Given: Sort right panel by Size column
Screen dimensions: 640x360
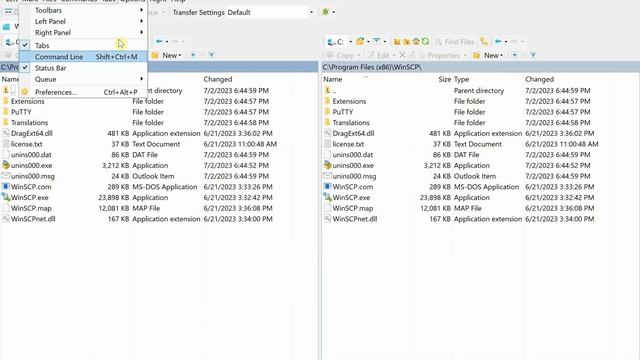Looking at the screenshot, I should coord(444,79).
